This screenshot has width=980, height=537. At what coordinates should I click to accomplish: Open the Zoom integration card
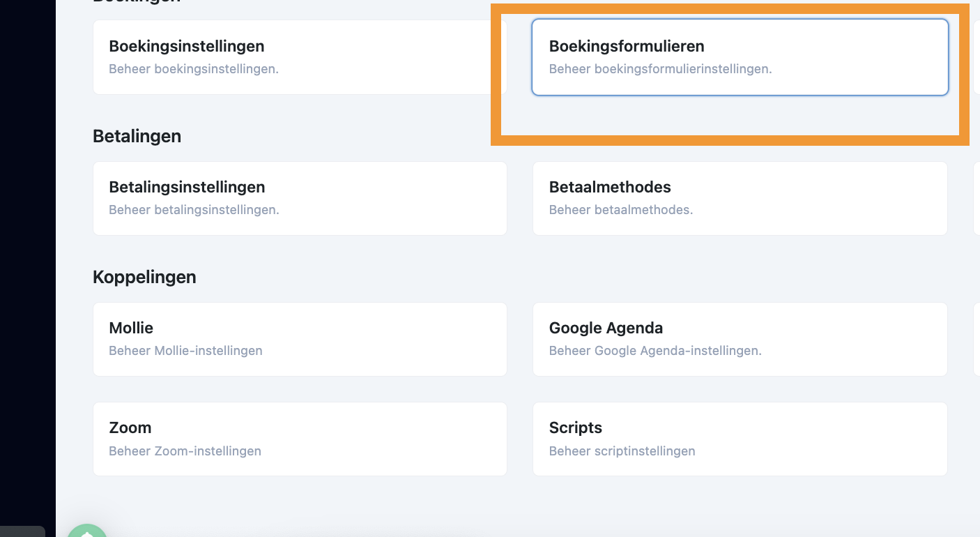point(300,439)
